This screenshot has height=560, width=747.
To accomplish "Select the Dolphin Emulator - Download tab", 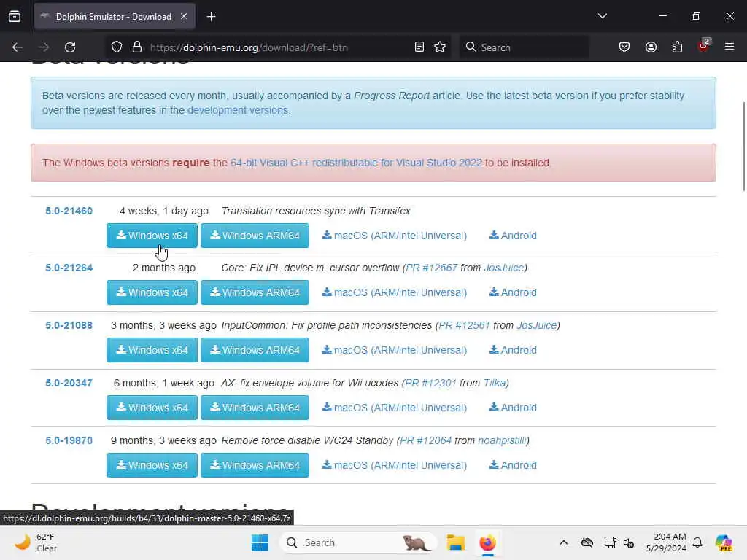I will click(115, 17).
